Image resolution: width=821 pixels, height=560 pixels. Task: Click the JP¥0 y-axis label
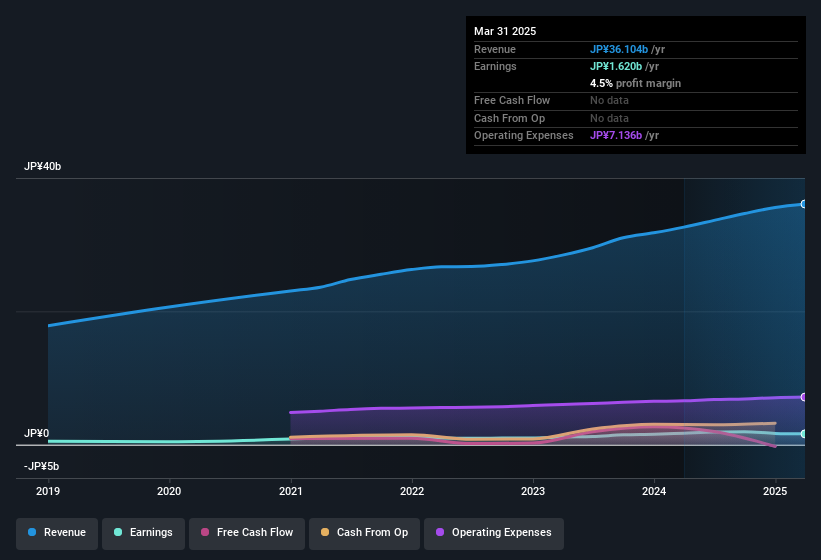point(36,433)
